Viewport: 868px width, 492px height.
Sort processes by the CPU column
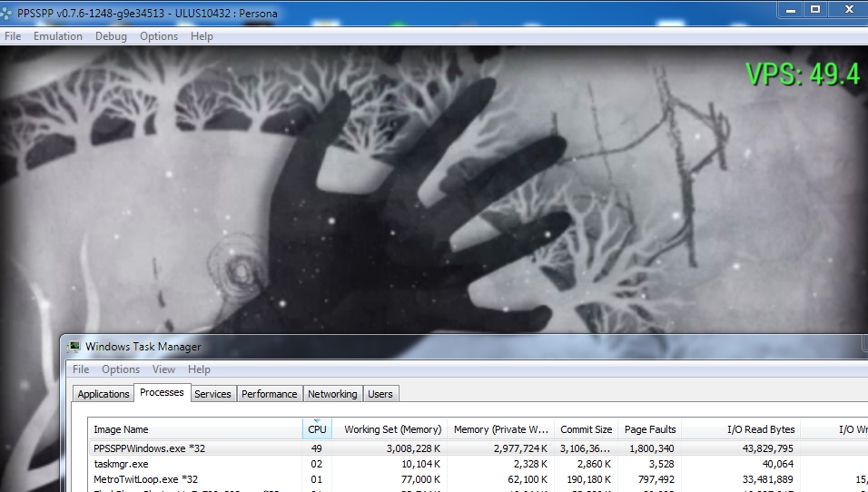pos(317,429)
